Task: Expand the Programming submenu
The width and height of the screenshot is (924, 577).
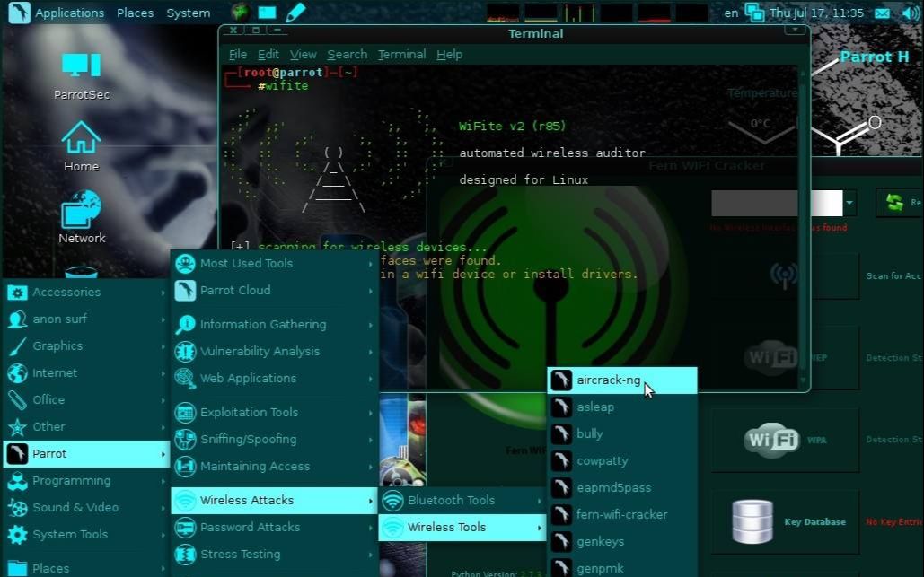Action: [86, 480]
